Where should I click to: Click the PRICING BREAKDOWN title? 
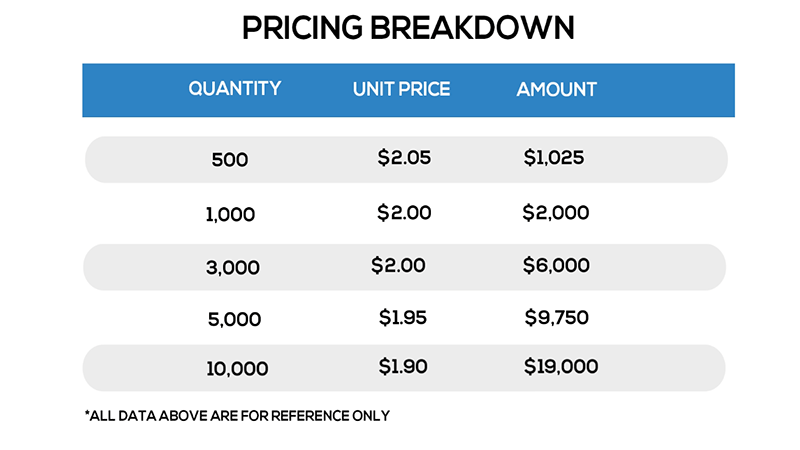click(408, 28)
